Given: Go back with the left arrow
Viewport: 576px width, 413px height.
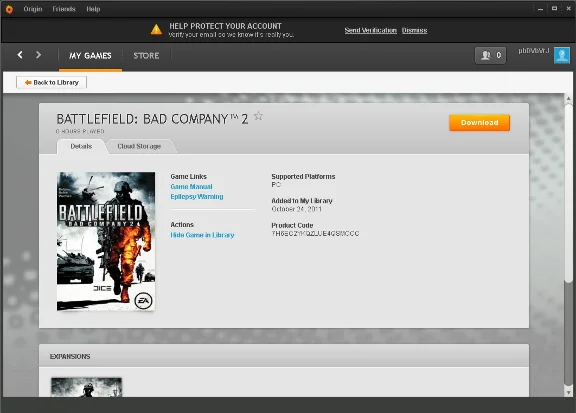Looking at the screenshot, I should (x=20, y=55).
